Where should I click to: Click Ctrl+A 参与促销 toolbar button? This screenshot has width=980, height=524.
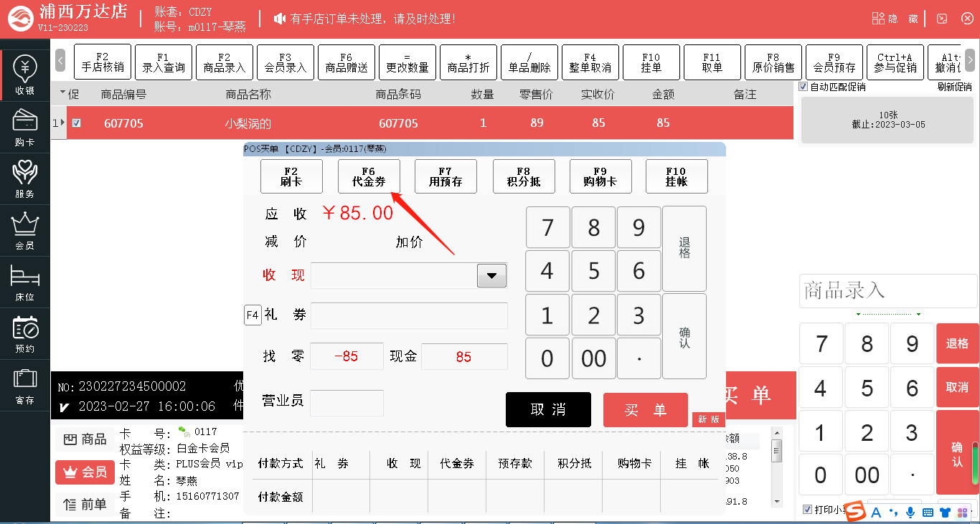pyautogui.click(x=895, y=62)
